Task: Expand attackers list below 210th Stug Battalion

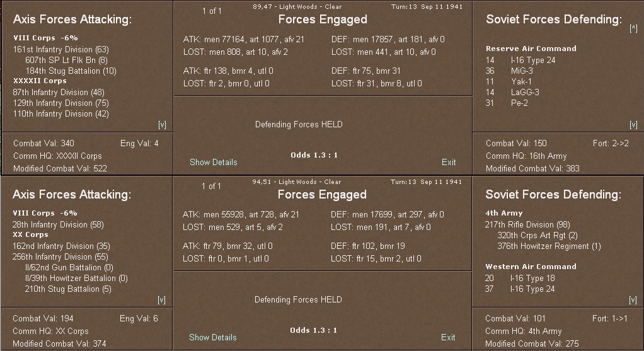Action: (162, 300)
